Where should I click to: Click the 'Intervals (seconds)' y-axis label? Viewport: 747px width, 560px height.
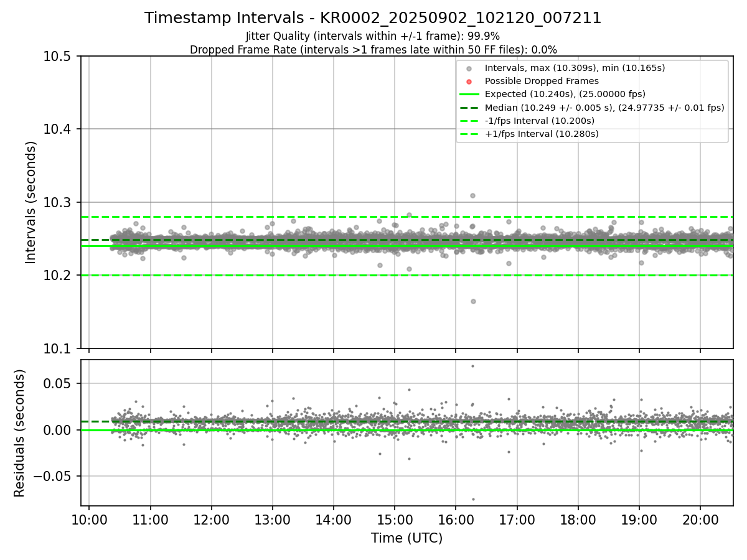coord(31,202)
